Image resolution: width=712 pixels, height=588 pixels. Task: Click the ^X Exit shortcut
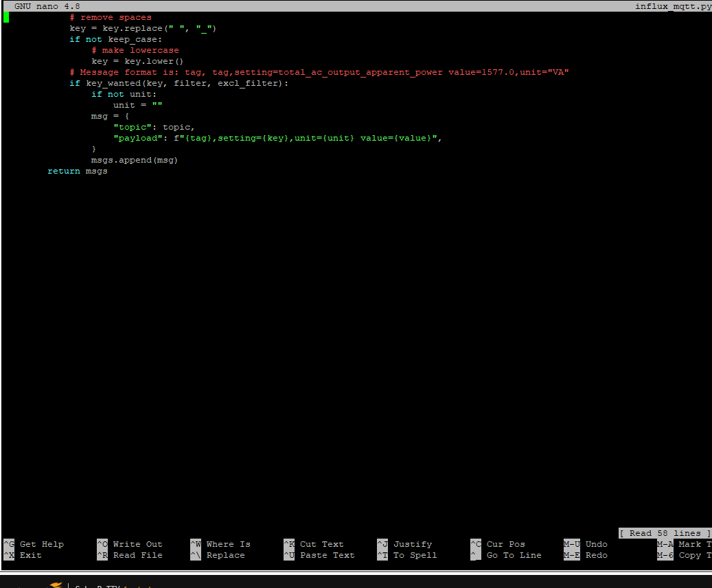click(23, 555)
